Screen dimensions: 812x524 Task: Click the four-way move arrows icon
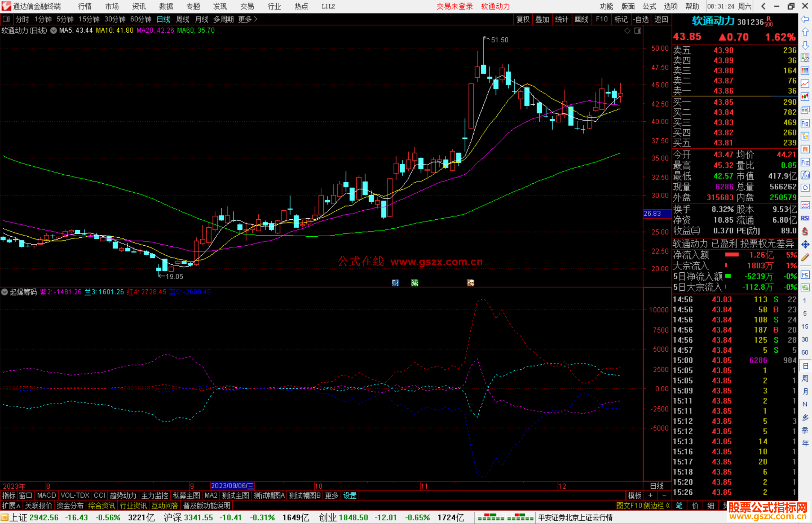click(805, 245)
